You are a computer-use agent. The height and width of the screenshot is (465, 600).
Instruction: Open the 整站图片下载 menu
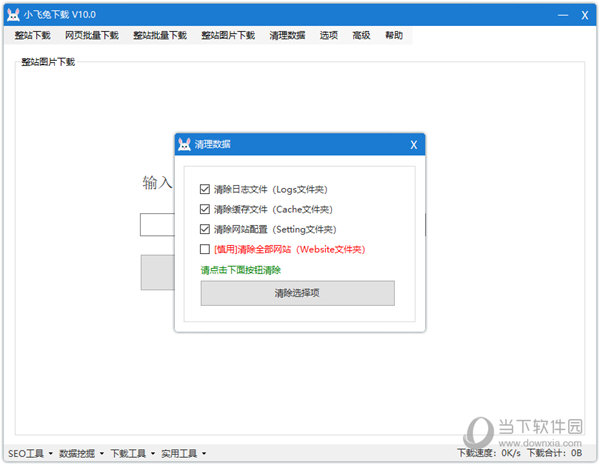[x=228, y=36]
